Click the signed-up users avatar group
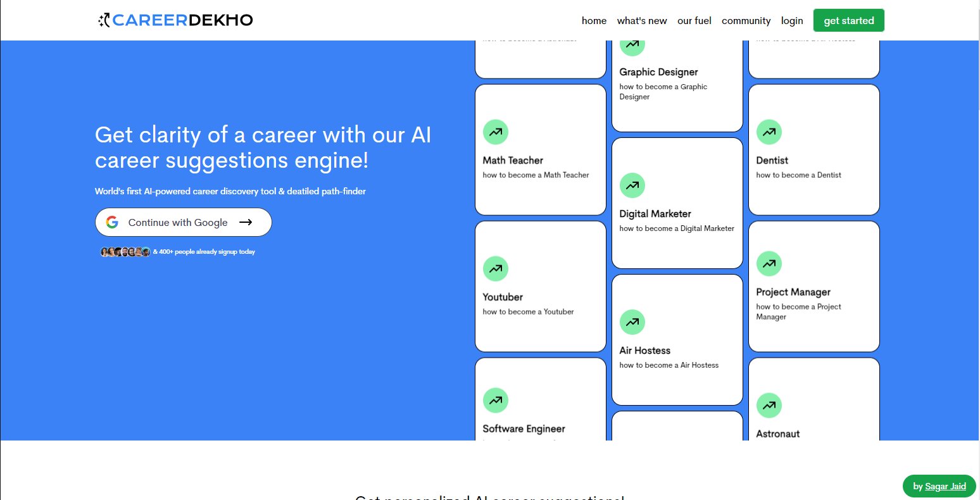Image resolution: width=980 pixels, height=500 pixels. tap(125, 252)
